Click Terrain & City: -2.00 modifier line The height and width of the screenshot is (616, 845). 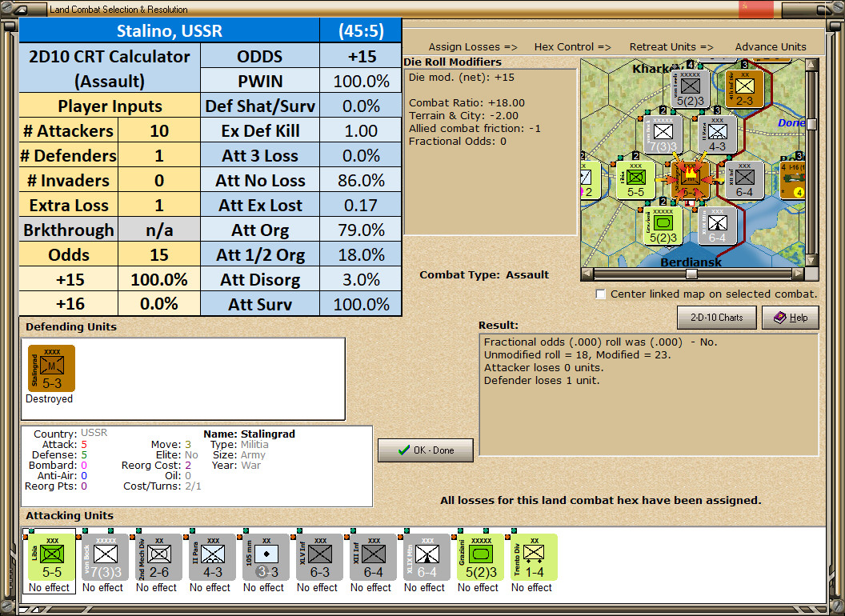coord(463,115)
